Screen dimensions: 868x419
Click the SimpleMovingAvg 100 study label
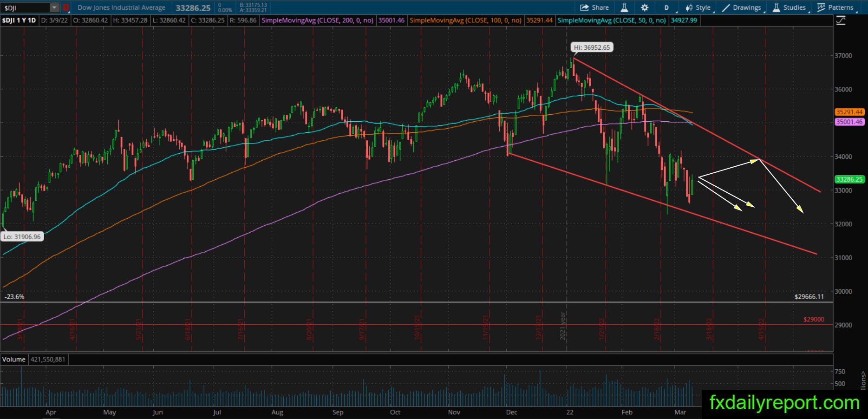(x=466, y=20)
